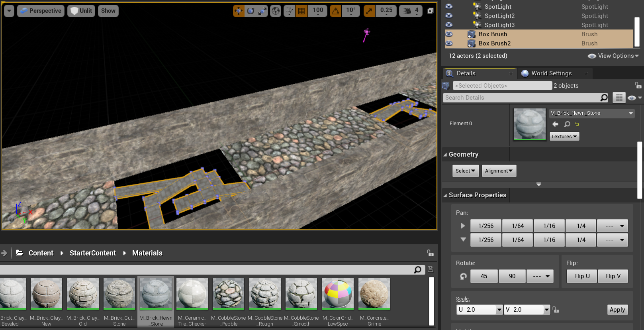The height and width of the screenshot is (330, 644).
Task: Toggle rotation snapping icon
Action: pos(335,11)
